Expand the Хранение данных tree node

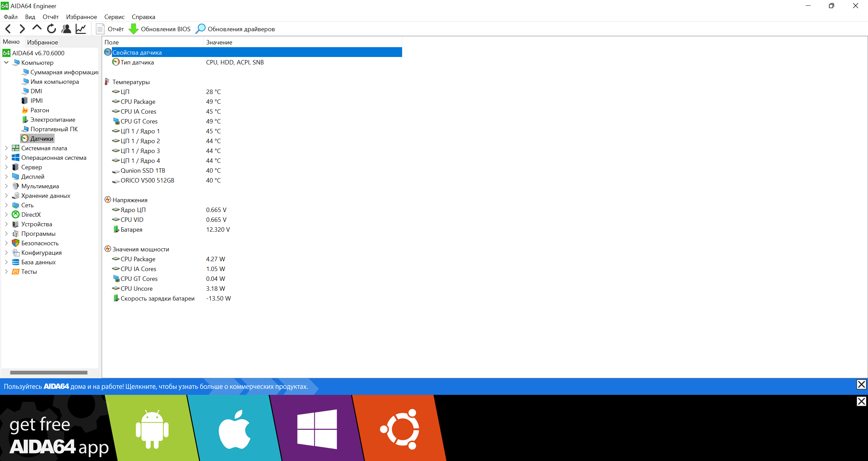[6, 195]
